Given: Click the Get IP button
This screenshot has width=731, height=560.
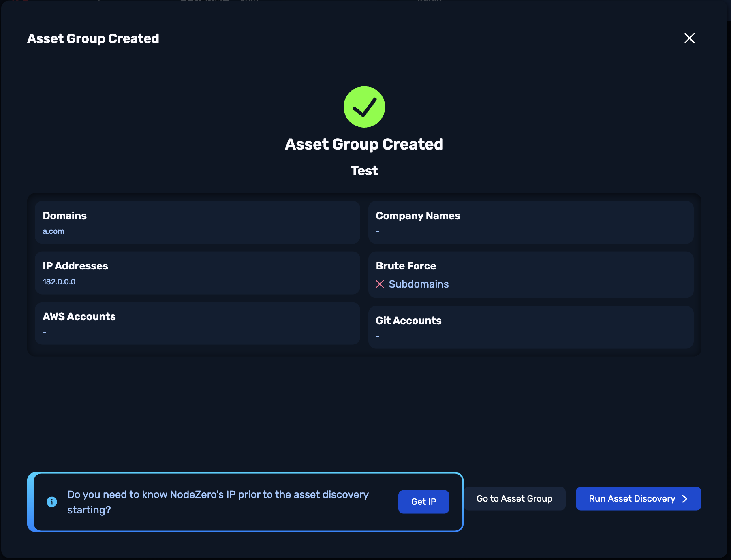Looking at the screenshot, I should 423,502.
